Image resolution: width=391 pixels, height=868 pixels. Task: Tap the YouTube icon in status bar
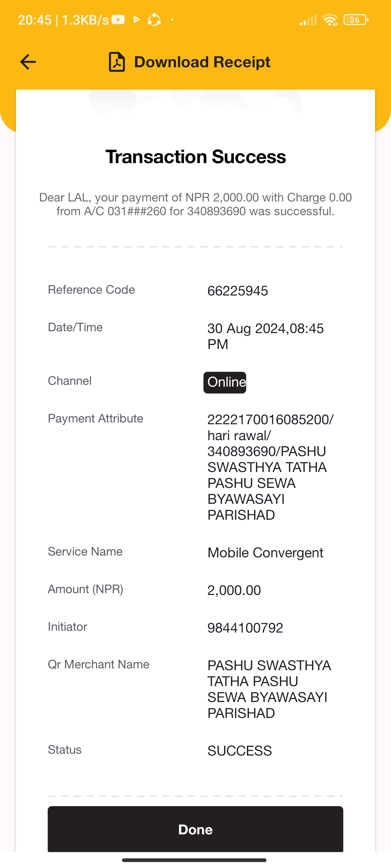pyautogui.click(x=118, y=20)
